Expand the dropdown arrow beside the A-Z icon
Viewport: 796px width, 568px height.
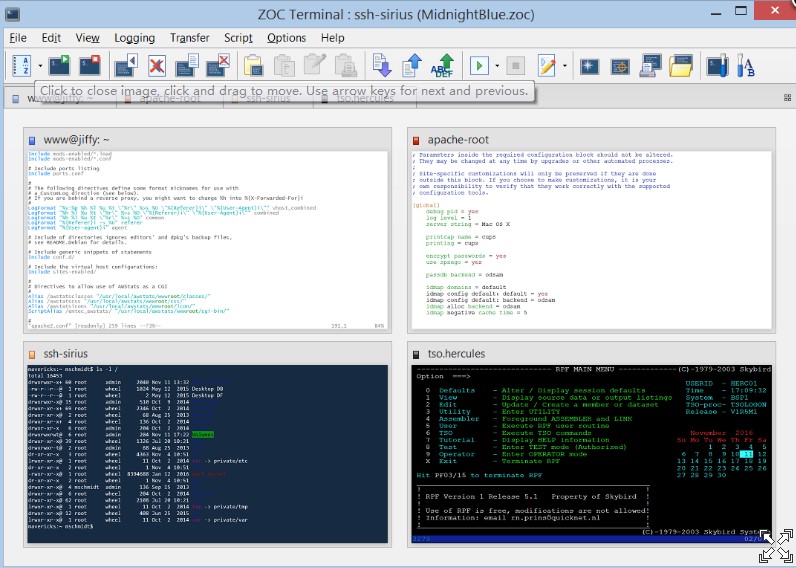click(x=40, y=66)
